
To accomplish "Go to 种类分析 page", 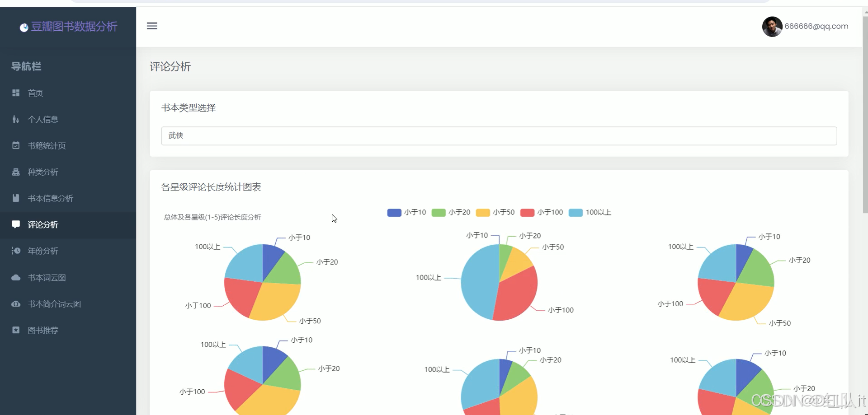I will (x=68, y=172).
